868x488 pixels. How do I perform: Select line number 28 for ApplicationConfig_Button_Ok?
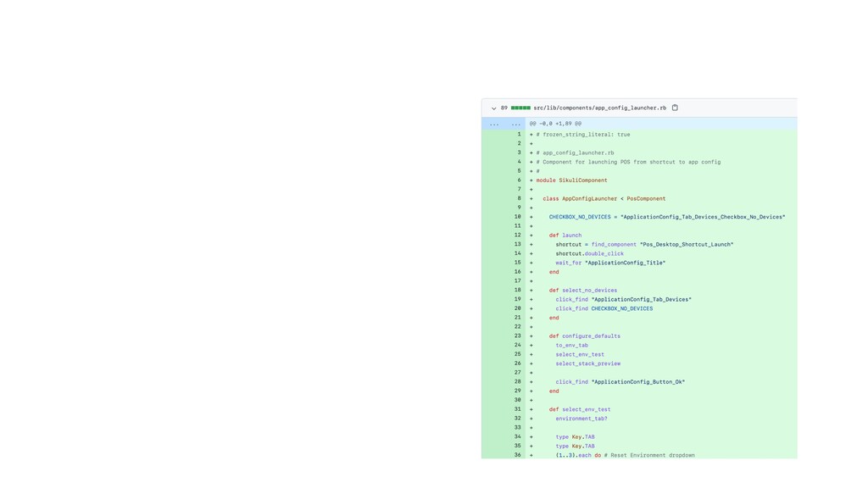coord(517,382)
